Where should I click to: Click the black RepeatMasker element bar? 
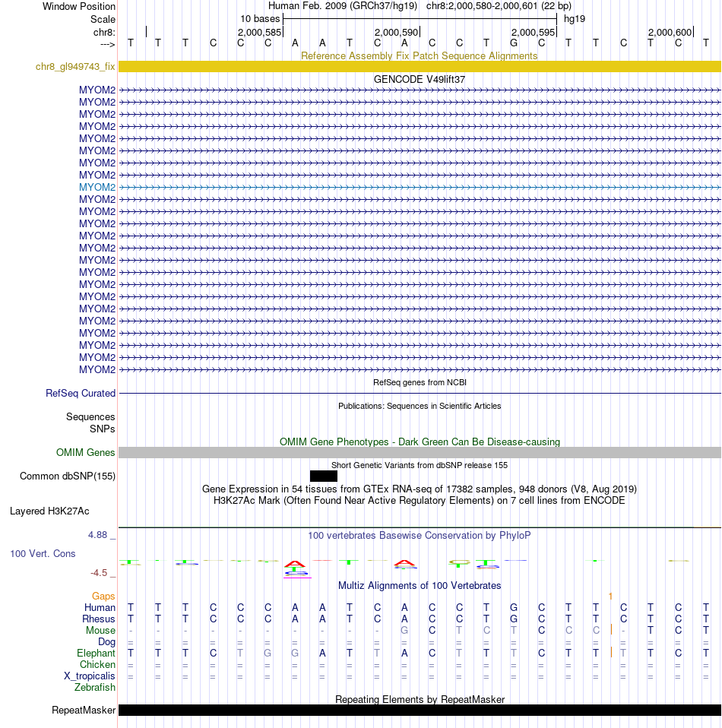(x=420, y=711)
